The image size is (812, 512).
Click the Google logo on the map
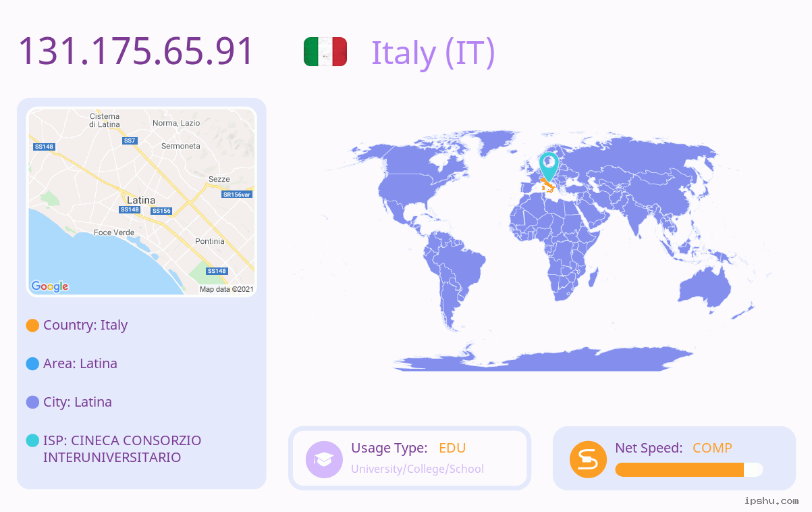pos(50,286)
